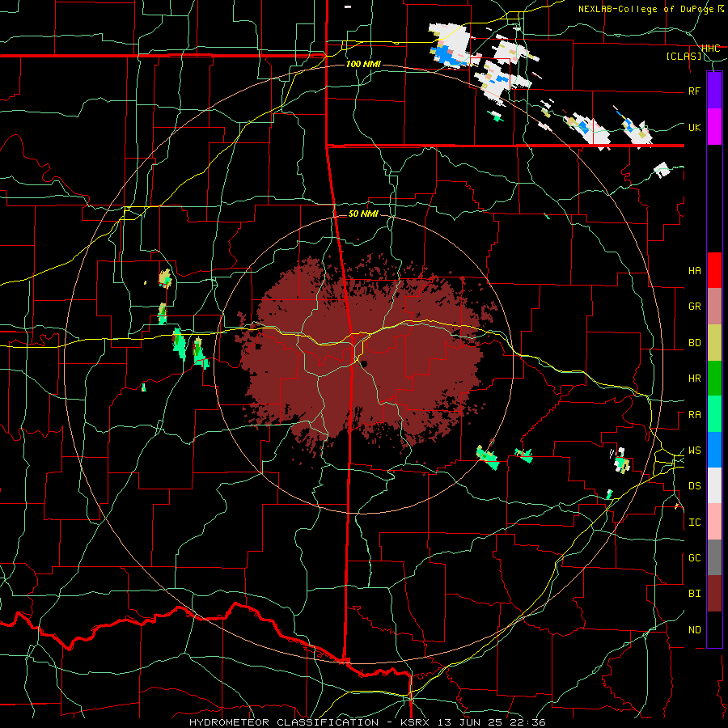
Task: Click the BD legend label
Action: click(x=694, y=343)
